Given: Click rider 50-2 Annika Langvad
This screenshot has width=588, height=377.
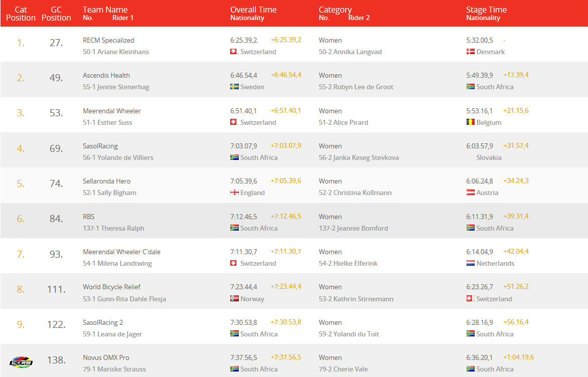Looking at the screenshot, I should pyautogui.click(x=350, y=52).
